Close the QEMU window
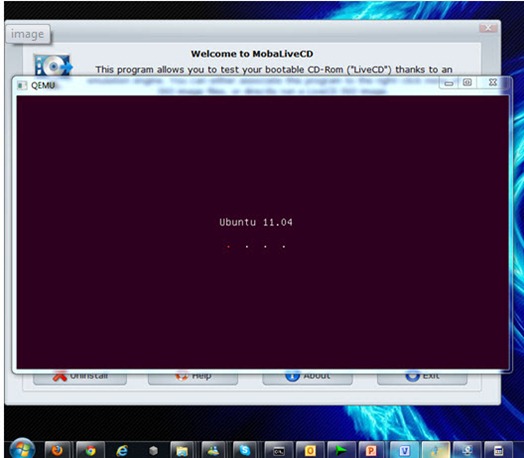This screenshot has width=524, height=458. (x=493, y=83)
